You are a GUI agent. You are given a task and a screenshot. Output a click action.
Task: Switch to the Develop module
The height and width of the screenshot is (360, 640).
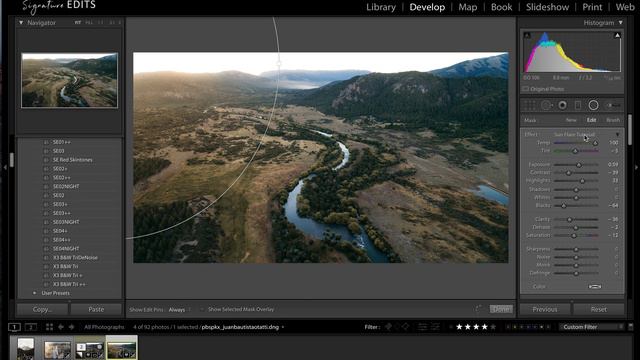coord(427,7)
